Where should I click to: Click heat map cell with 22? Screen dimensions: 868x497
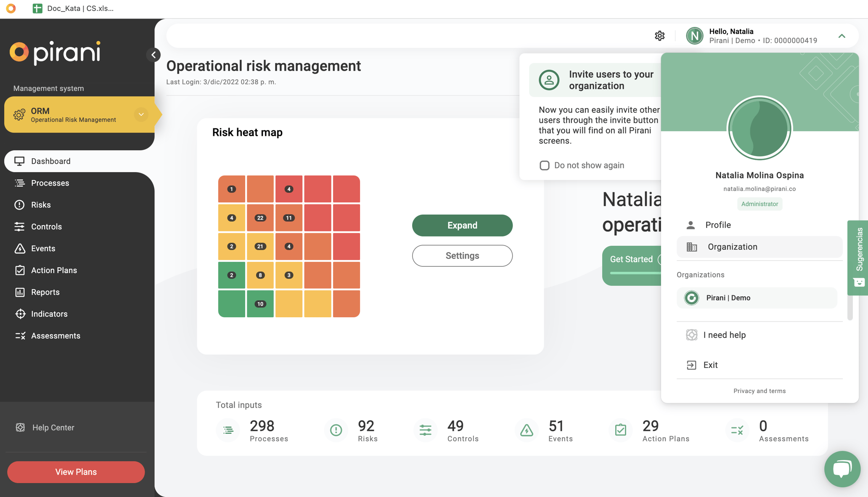point(260,218)
